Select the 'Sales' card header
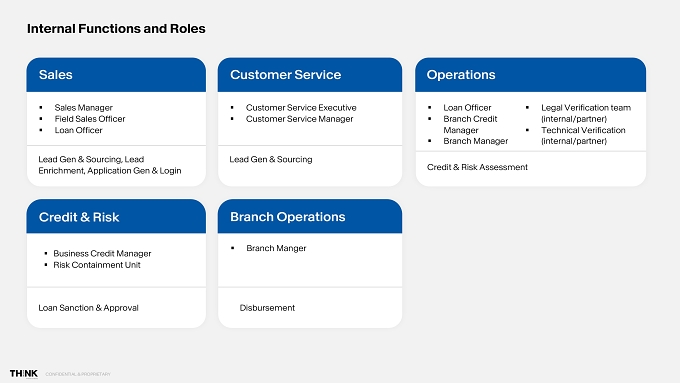 [x=116, y=75]
